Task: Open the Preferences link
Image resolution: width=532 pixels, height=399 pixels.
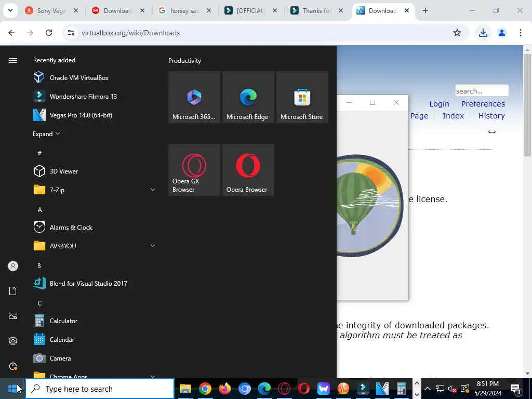Action: pos(483,104)
